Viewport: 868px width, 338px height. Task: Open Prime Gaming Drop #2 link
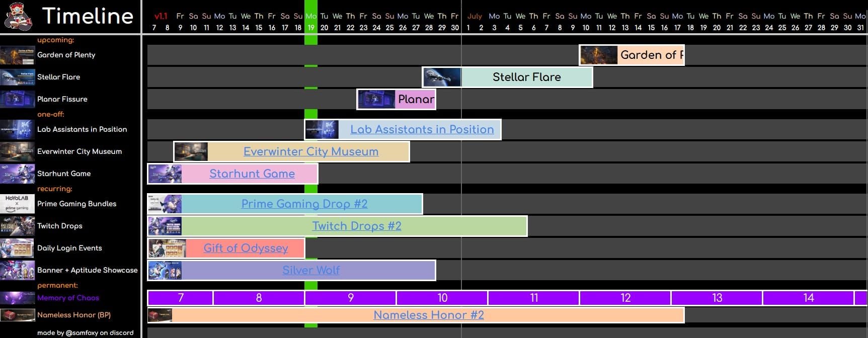(x=304, y=204)
